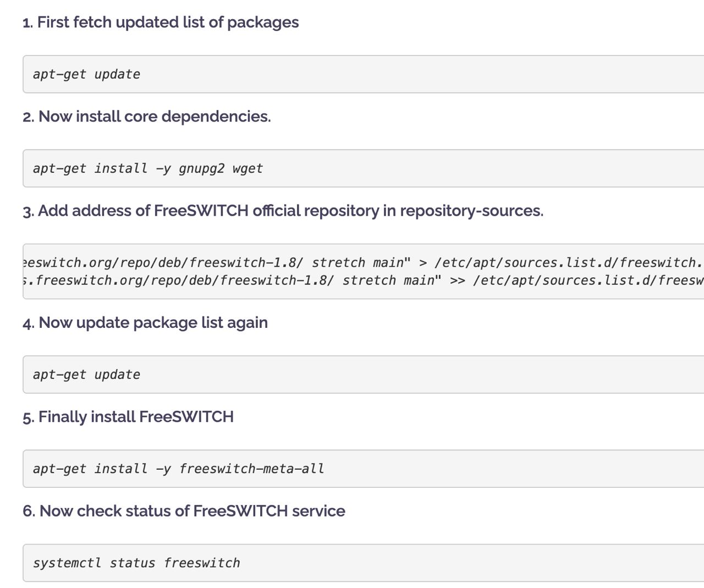Click code 'systemctl status freeswitch'
Screen dimensions: 704x588
click(136, 563)
